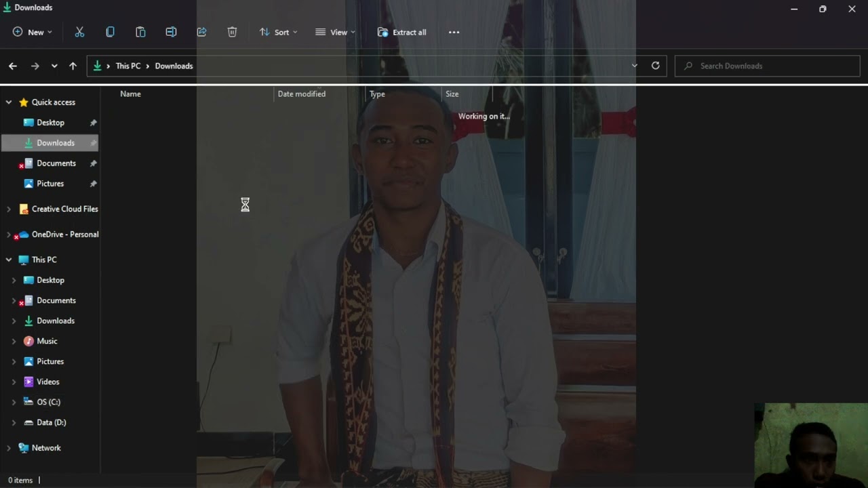Open the See more ellipsis menu
Viewport: 868px width, 488px height.
(x=454, y=32)
